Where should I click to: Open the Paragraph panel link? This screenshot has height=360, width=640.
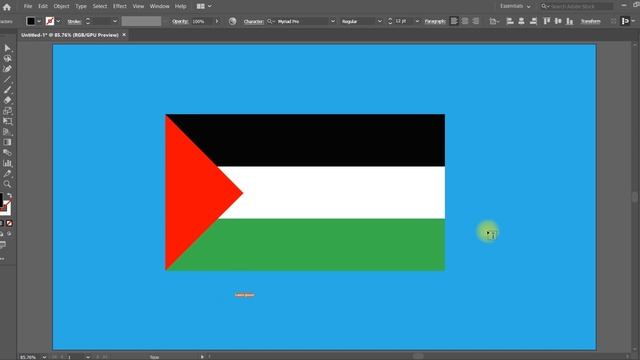pyautogui.click(x=435, y=21)
